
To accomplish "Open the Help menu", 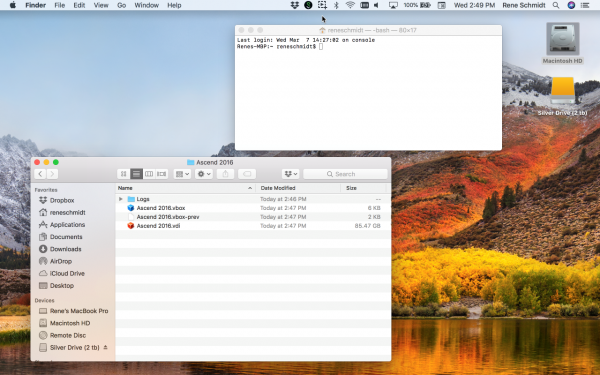I will click(174, 5).
